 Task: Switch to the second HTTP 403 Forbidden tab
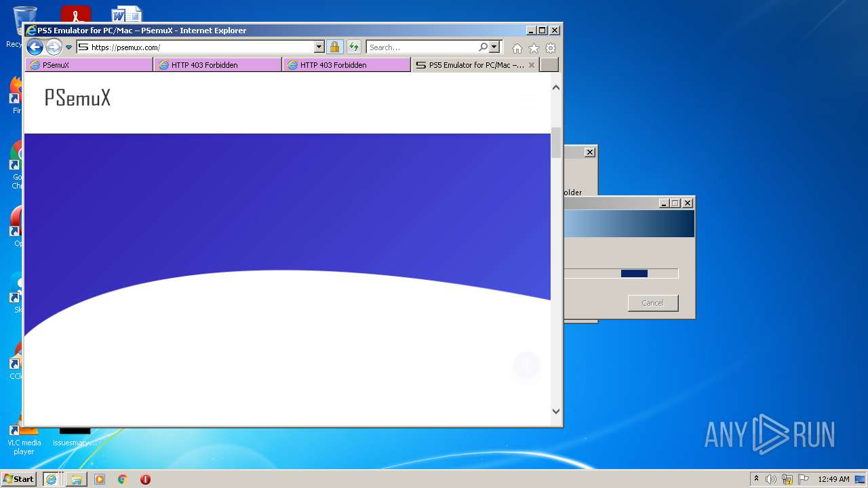click(x=347, y=65)
